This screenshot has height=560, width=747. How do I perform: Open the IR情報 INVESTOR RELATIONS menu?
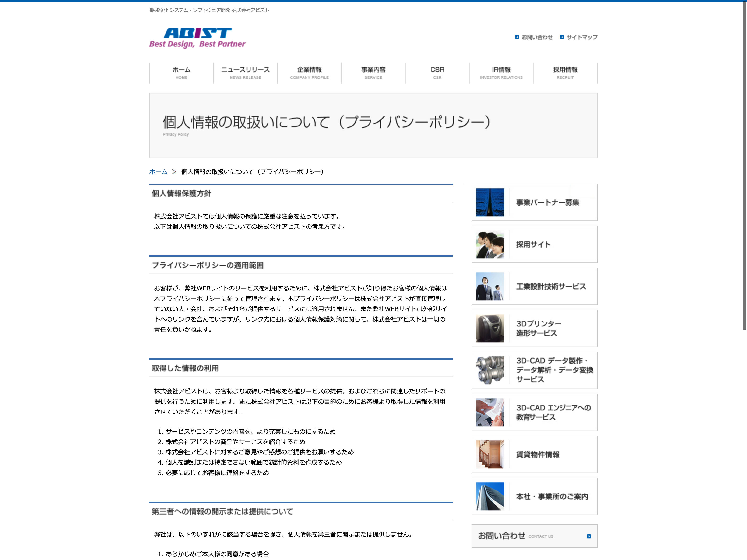(501, 73)
